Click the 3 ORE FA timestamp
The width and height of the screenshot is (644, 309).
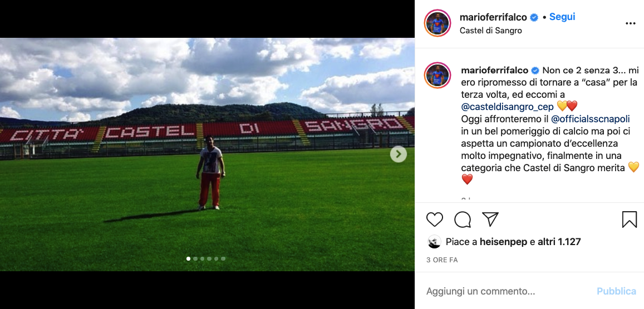pyautogui.click(x=442, y=260)
